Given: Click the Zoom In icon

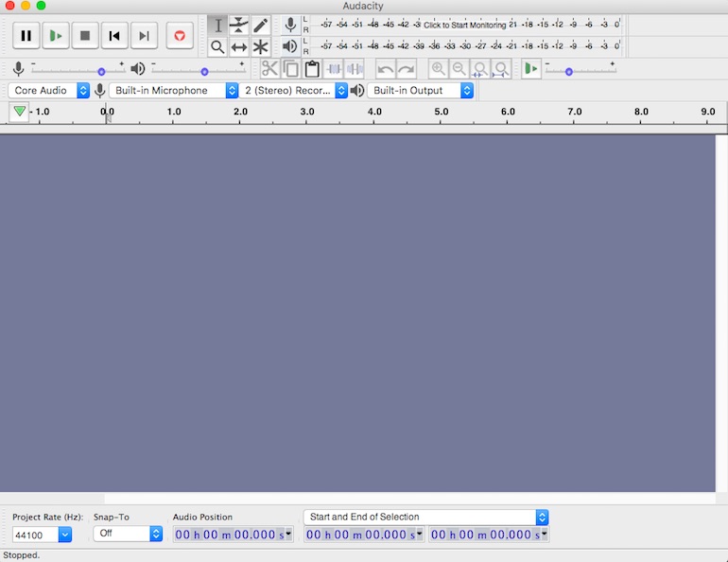Looking at the screenshot, I should click(438, 69).
